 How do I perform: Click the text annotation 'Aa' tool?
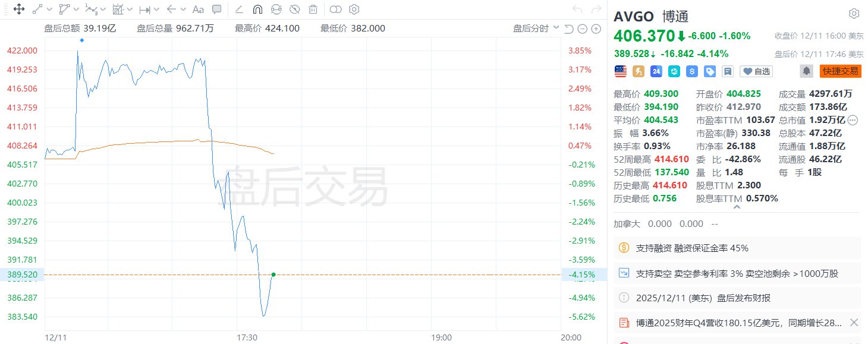pos(199,9)
